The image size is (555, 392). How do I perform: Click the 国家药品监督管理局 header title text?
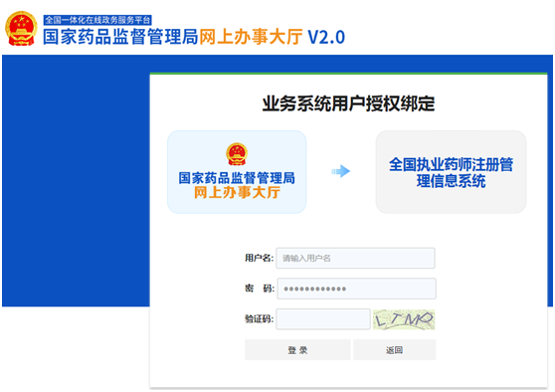pos(120,37)
